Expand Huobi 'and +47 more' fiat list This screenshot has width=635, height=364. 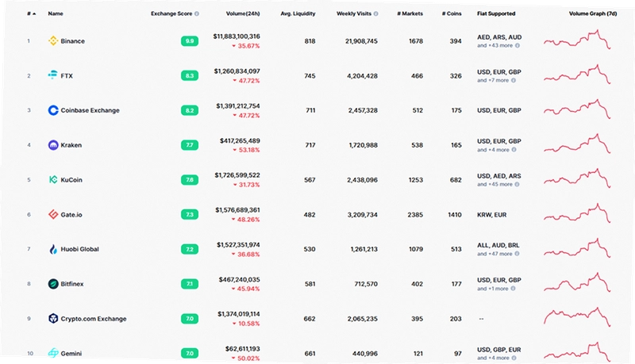(x=498, y=254)
